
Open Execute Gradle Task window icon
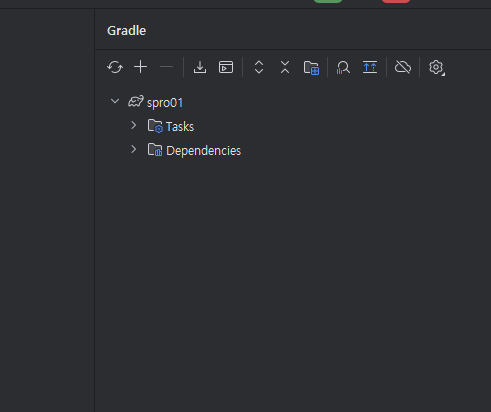[226, 67]
